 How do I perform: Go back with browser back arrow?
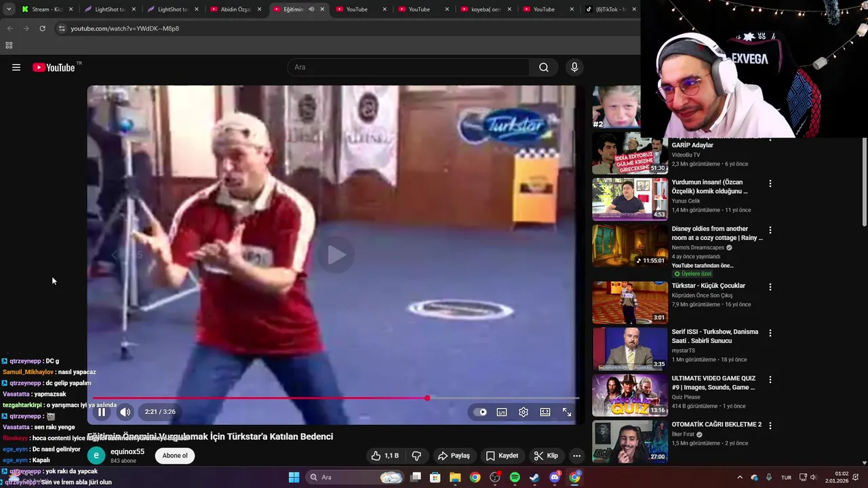(x=9, y=28)
